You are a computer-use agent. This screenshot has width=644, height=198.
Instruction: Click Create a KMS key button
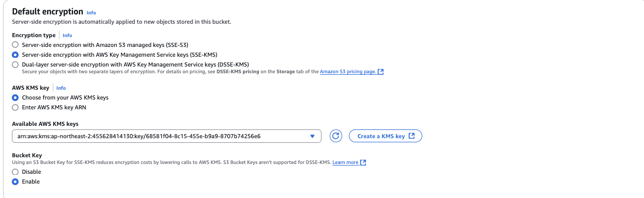pos(386,136)
